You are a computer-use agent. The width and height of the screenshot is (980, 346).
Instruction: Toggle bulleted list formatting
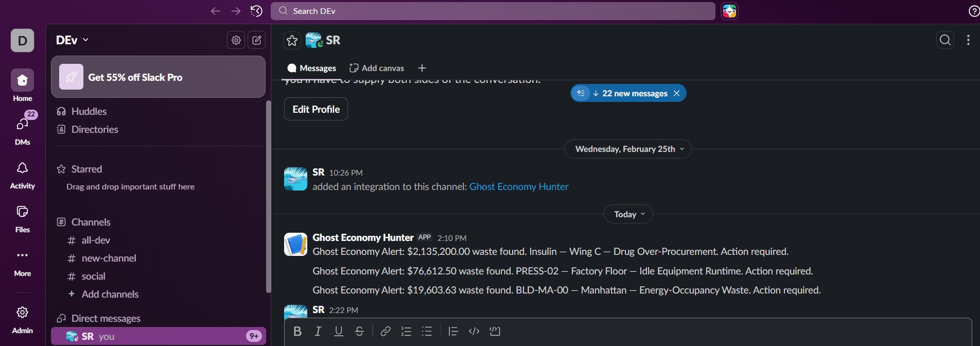pyautogui.click(x=427, y=331)
